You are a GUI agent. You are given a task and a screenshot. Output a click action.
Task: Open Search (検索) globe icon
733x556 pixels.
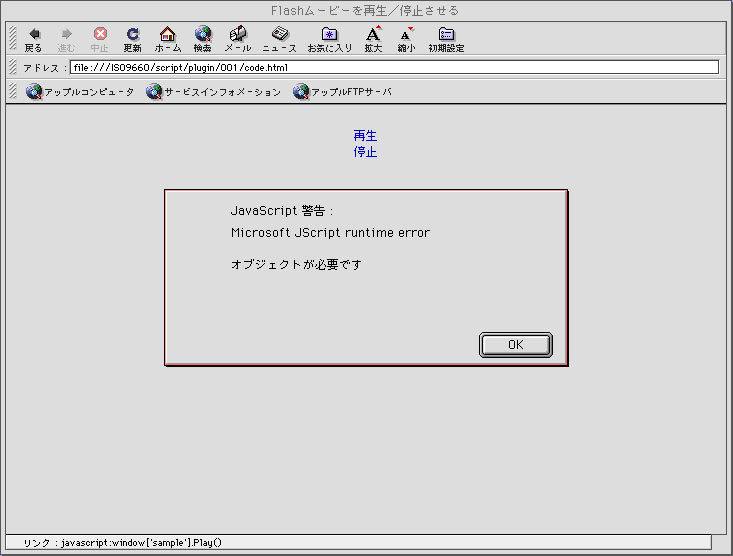[202, 39]
